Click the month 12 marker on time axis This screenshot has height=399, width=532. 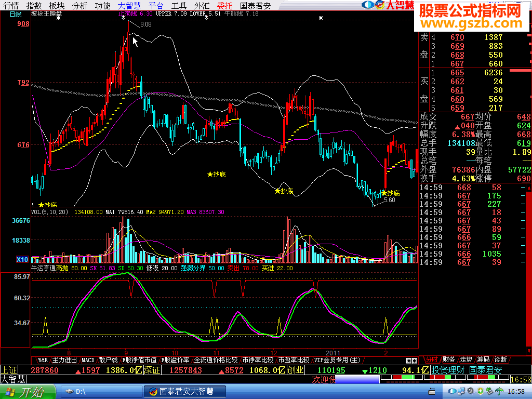coord(273,353)
